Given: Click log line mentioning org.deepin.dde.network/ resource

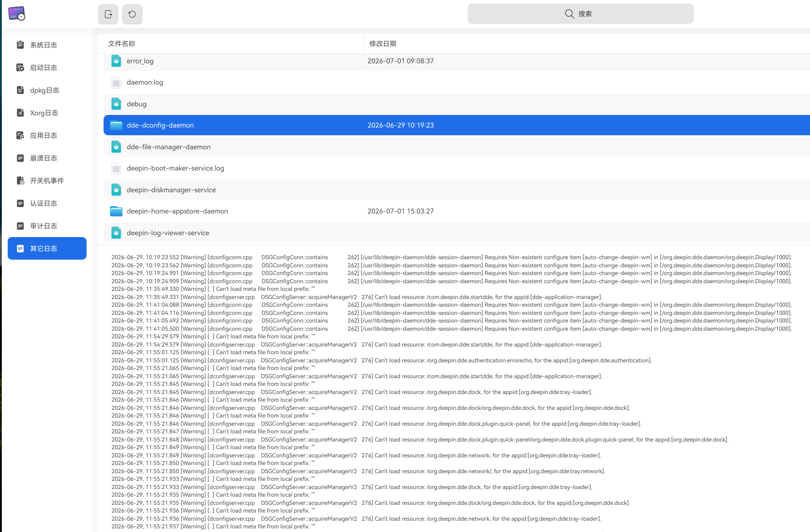Looking at the screenshot, I should tap(358, 471).
